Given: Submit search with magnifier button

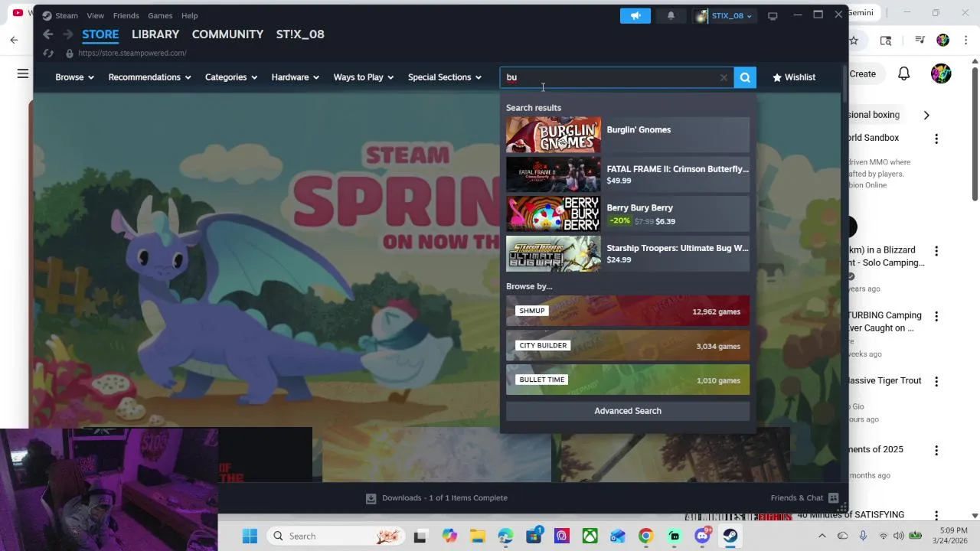Looking at the screenshot, I should 745,77.
